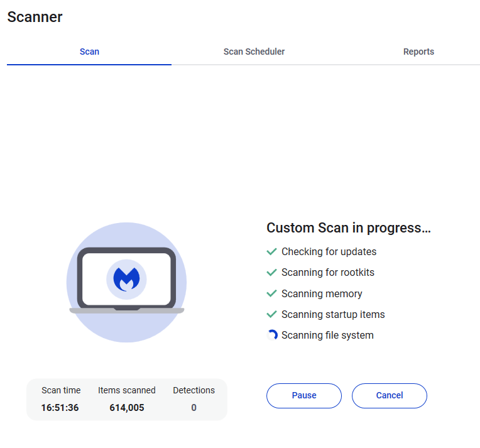
Task: Select the 'Scanning memory' text
Action: pyautogui.click(x=322, y=293)
